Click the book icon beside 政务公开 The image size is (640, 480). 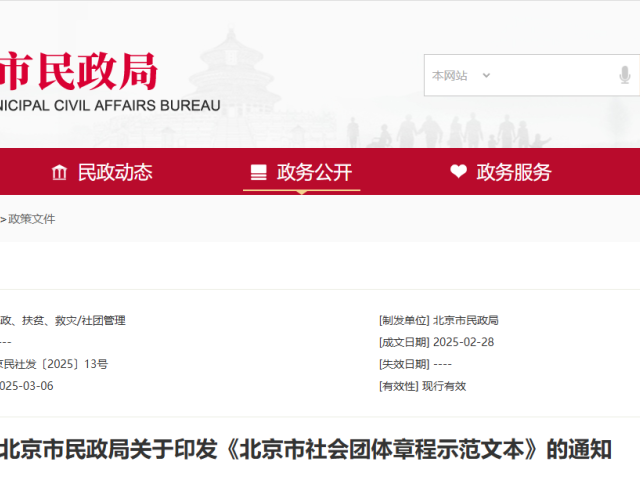258,172
